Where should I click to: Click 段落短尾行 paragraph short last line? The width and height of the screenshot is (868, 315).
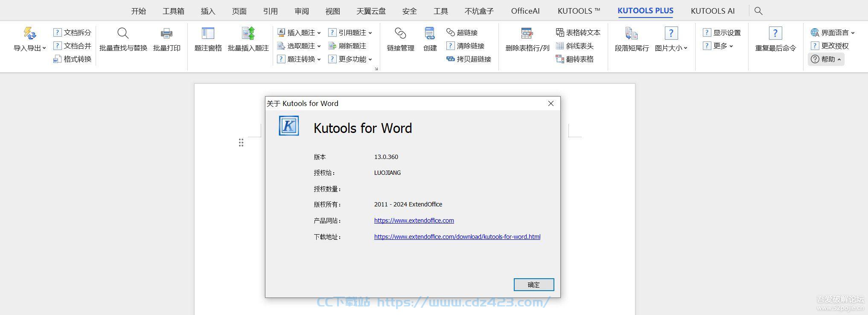632,39
